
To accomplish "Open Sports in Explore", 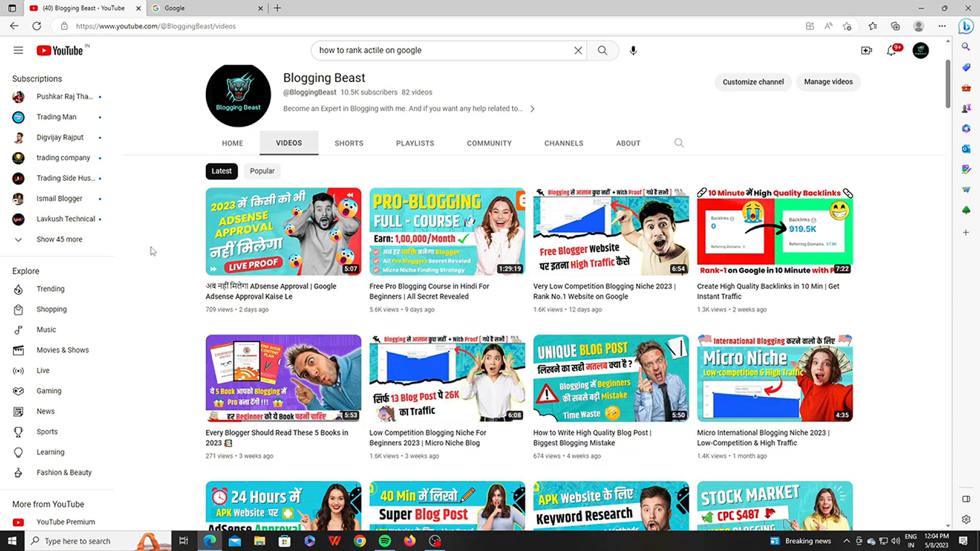I will [x=57, y=432].
